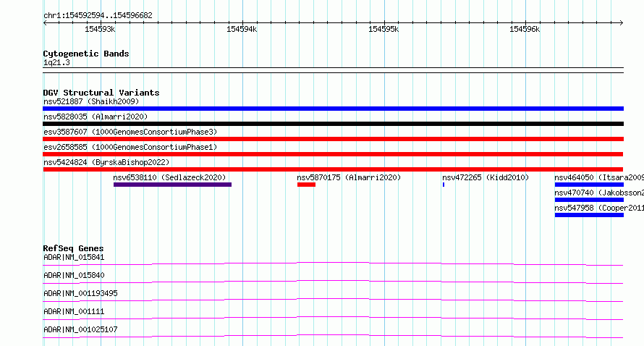Click nsv470740 Jakobsson label
Image resolution: width=644 pixels, height=346 pixels.
pos(599,193)
